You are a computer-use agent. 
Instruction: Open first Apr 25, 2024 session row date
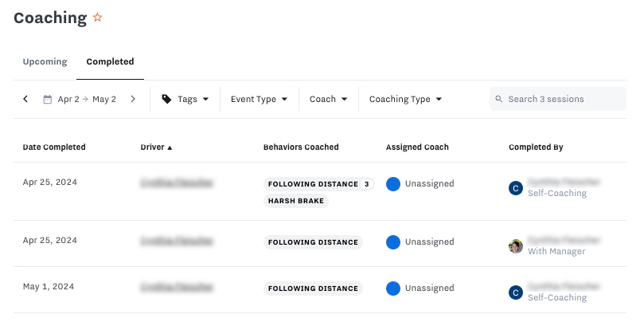coord(49,183)
